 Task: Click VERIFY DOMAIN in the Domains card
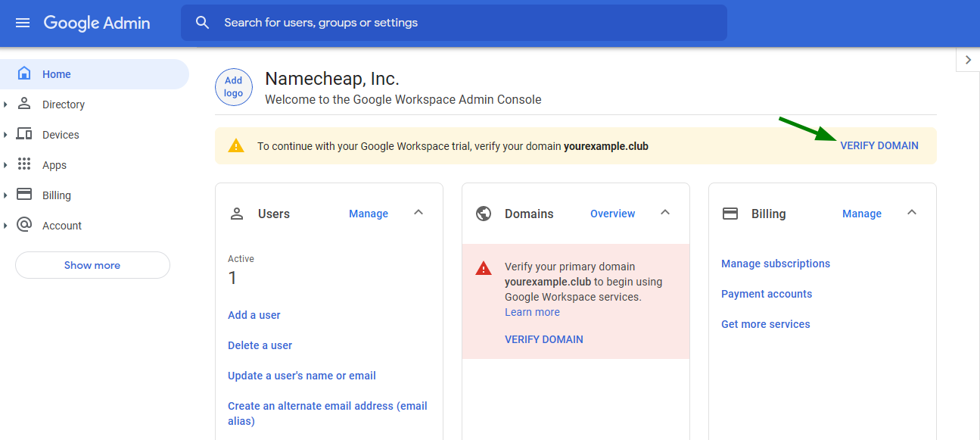point(544,339)
